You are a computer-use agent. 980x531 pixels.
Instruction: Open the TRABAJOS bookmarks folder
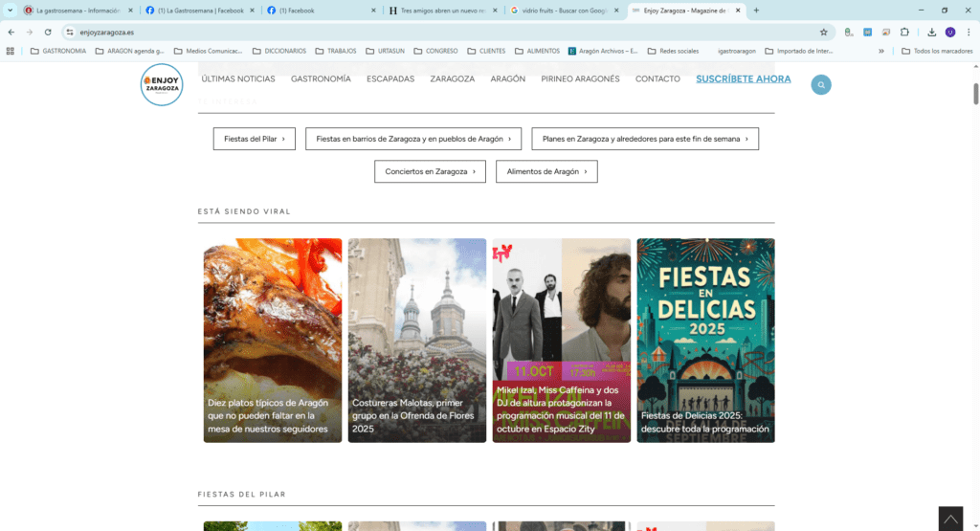pyautogui.click(x=336, y=51)
